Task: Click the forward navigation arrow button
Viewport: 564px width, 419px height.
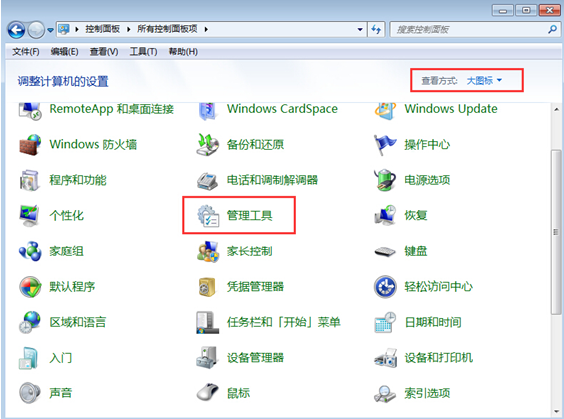Action: pyautogui.click(x=36, y=30)
